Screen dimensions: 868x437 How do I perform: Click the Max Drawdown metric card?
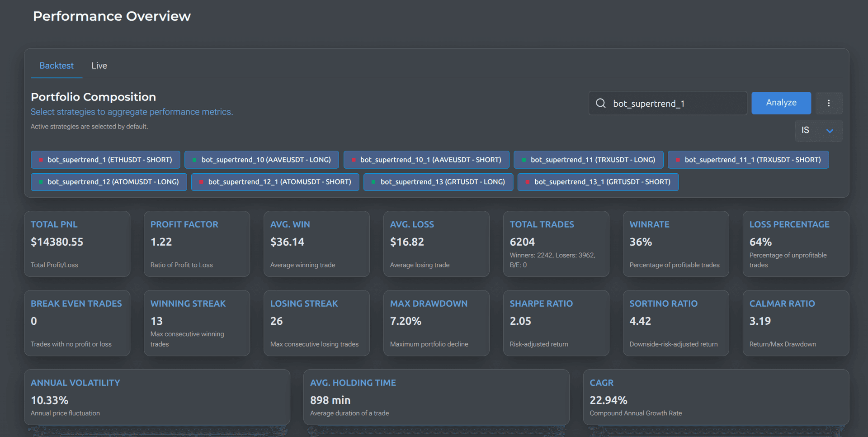coord(436,323)
